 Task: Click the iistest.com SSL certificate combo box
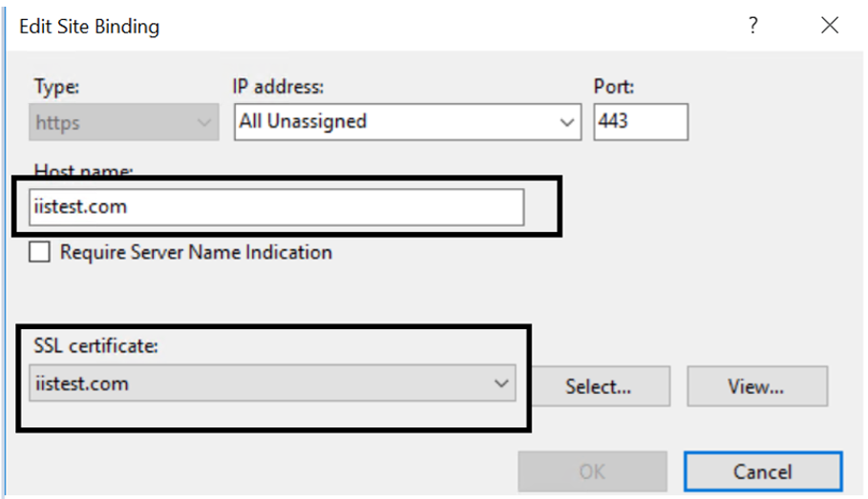point(272,383)
